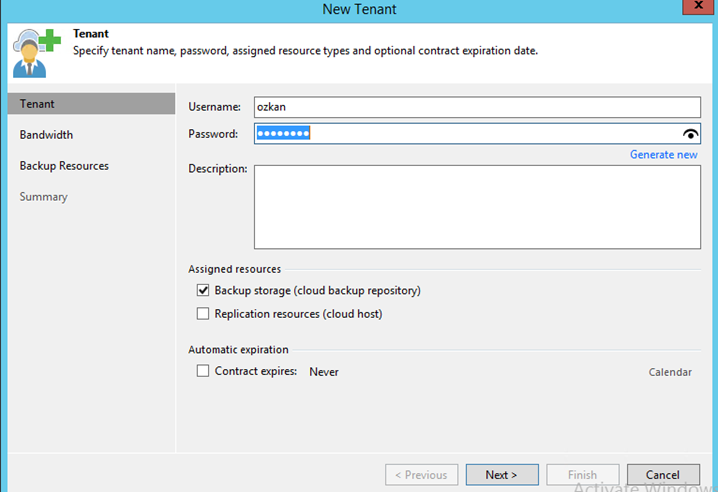Viewport: 718px width, 492px height.
Task: Click inside the Description text area
Action: coord(477,207)
